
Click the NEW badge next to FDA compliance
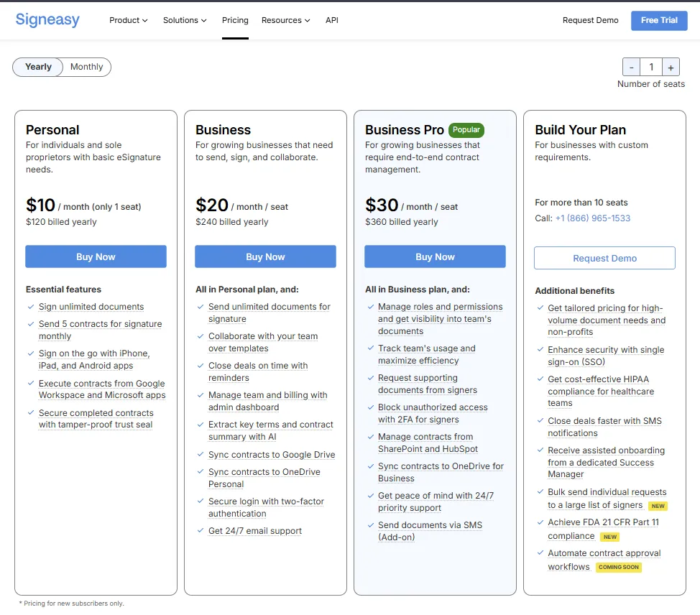(x=609, y=537)
